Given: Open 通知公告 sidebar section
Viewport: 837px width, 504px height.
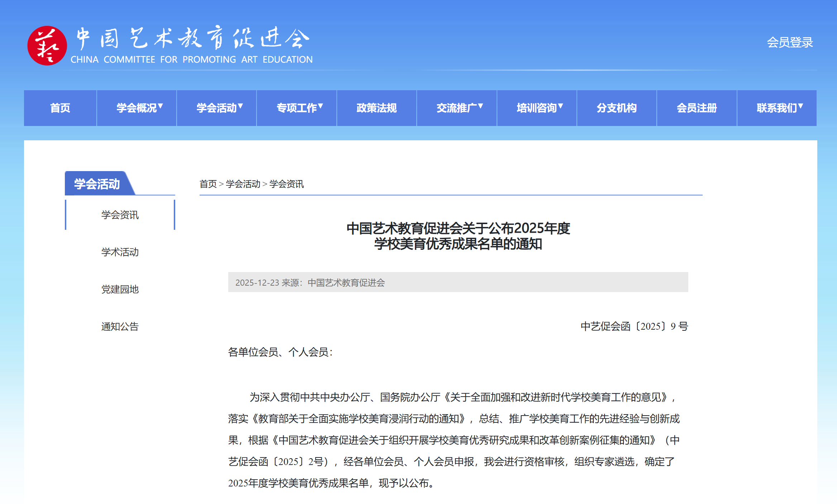Looking at the screenshot, I should pos(119,327).
